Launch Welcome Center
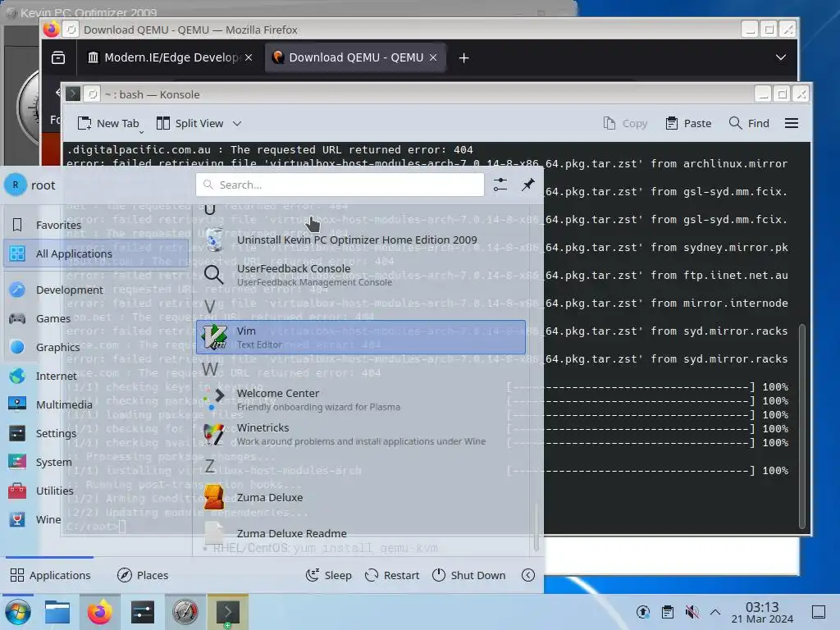The image size is (840, 630). [x=361, y=399]
